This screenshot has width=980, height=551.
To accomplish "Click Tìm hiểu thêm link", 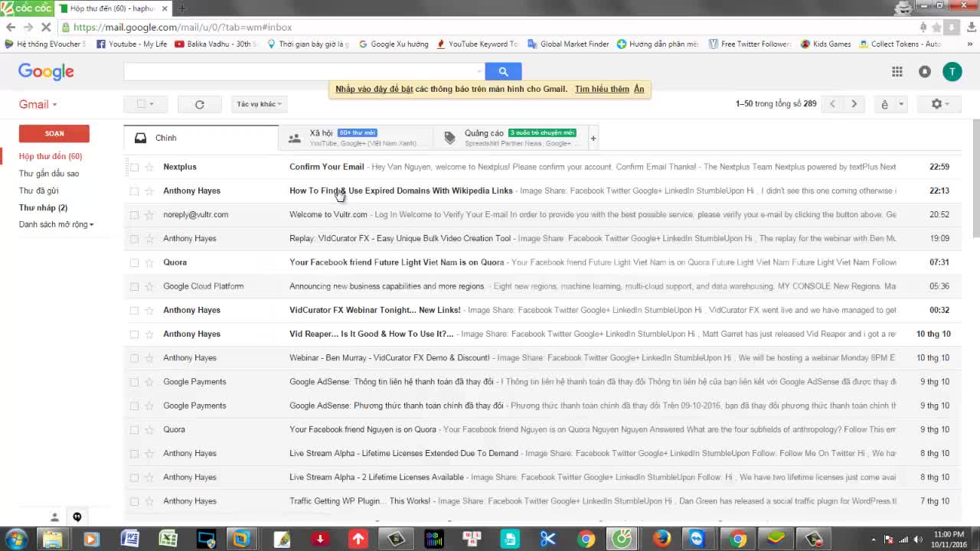I will [602, 89].
